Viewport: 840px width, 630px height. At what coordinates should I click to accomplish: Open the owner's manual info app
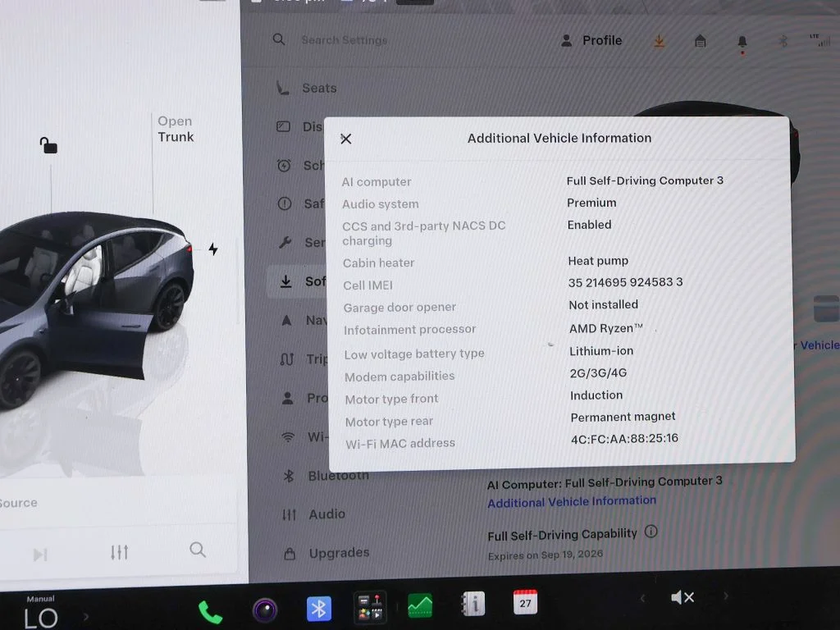pyautogui.click(x=473, y=605)
